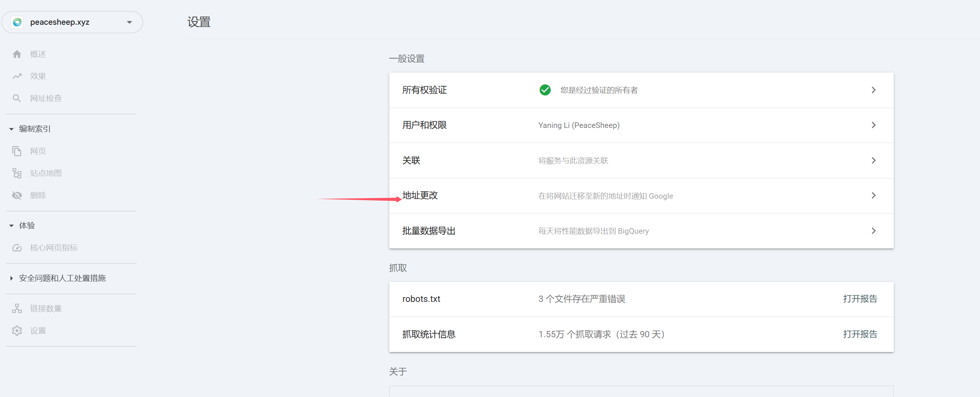The height and width of the screenshot is (397, 980).
Task: Click the text 您是经过验证的所有者
Action: [x=599, y=90]
